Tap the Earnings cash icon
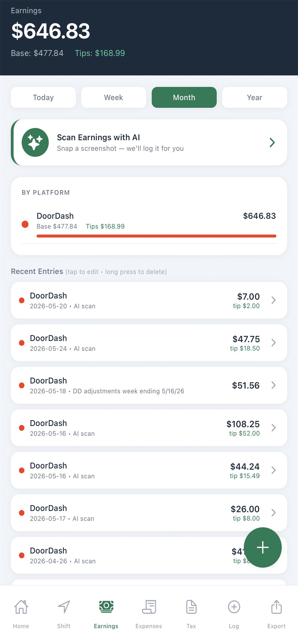 click(x=106, y=607)
